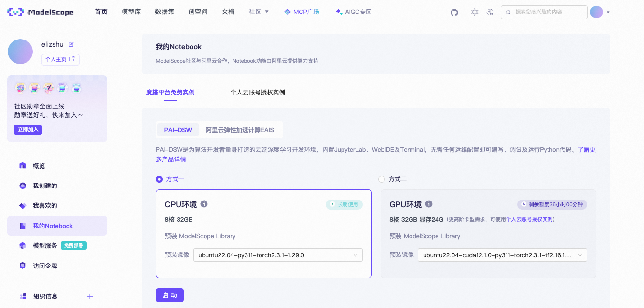Click MCP广场 diamond icon

pyautogui.click(x=288, y=12)
